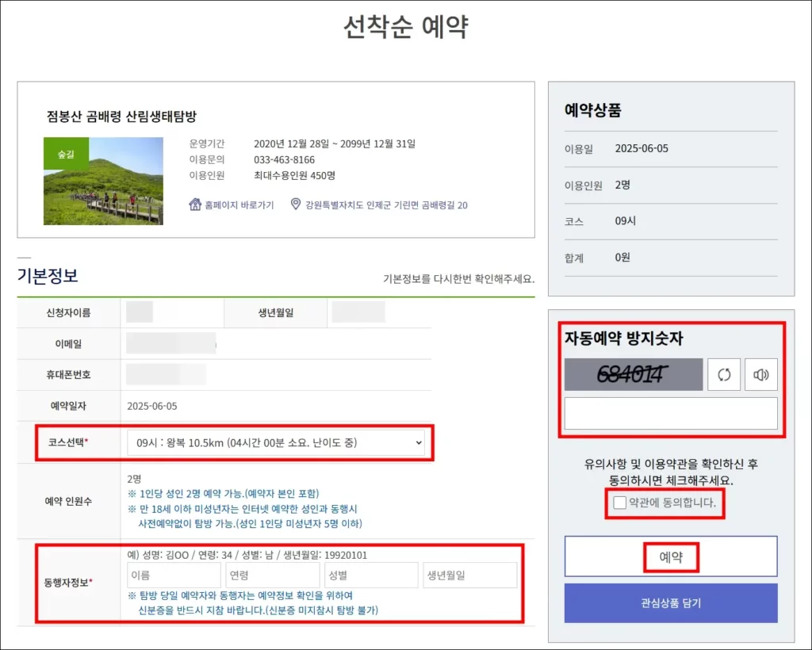Click the title 점봉산 곰배령 산림생태탐방
Screen dimensions: 812x650
(x=121, y=116)
